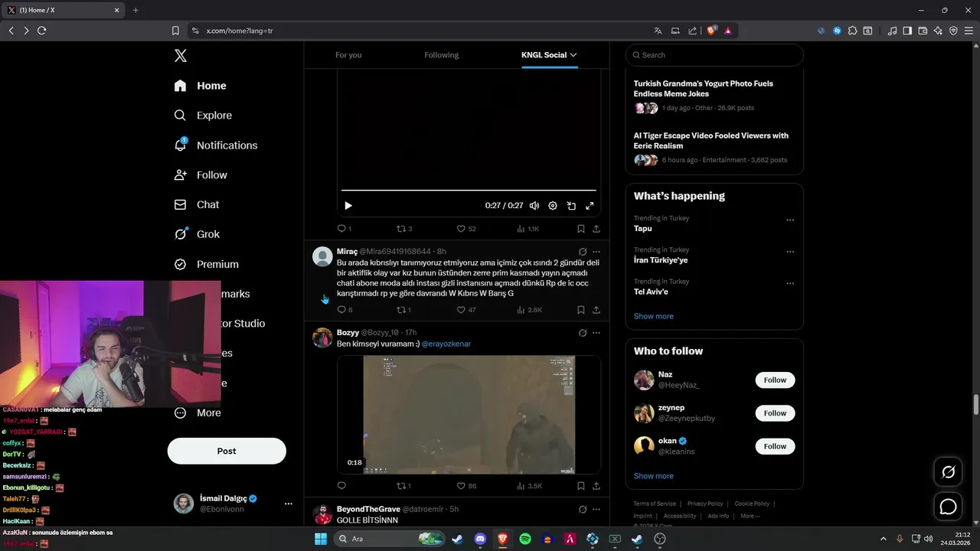The image size is (980, 551).
Task: Open Grok actions on Bozyy's post
Action: point(583,333)
